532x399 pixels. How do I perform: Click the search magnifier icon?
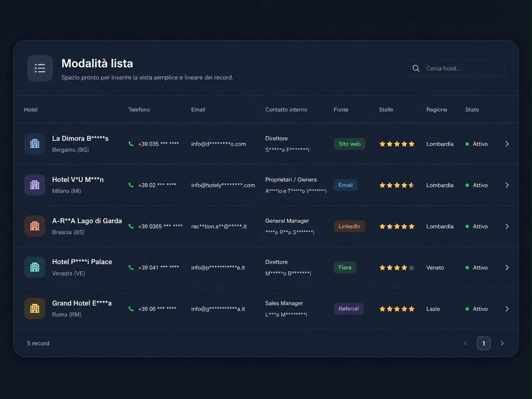416,68
